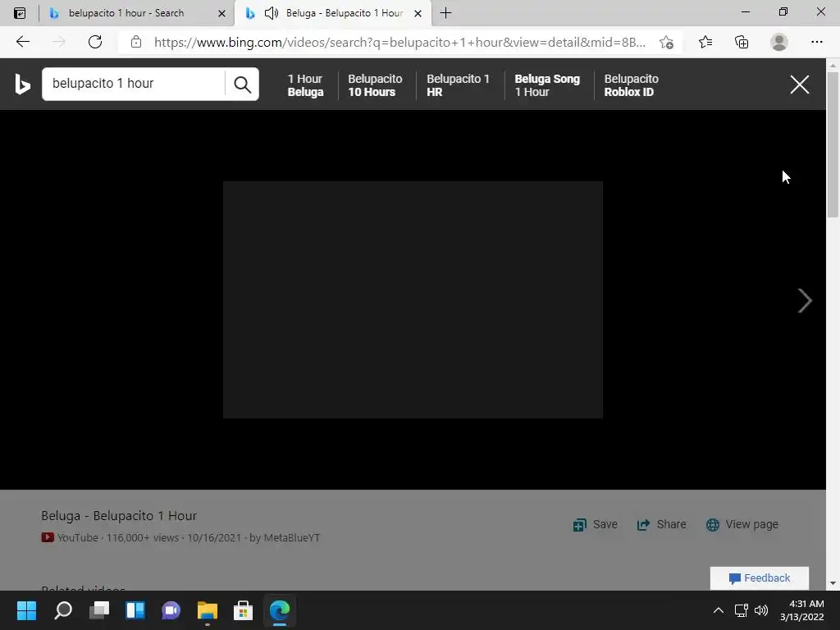The height and width of the screenshot is (630, 840).
Task: Select 1 Hour Beluga suggestion
Action: (305, 85)
